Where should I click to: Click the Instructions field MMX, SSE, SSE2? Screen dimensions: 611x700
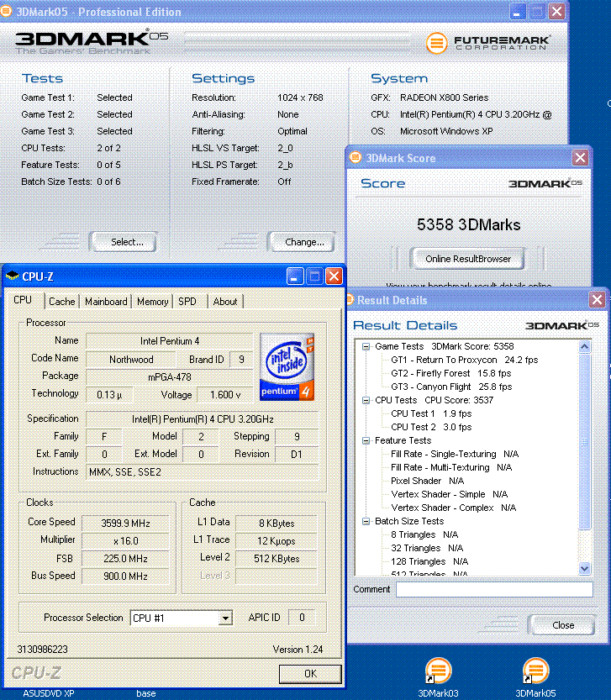pyautogui.click(x=203, y=472)
